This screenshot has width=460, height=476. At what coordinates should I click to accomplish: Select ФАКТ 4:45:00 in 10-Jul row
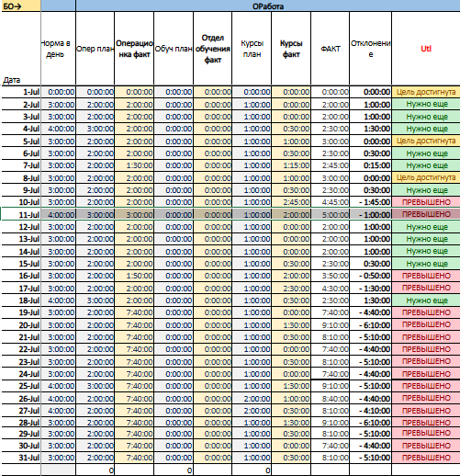click(331, 202)
